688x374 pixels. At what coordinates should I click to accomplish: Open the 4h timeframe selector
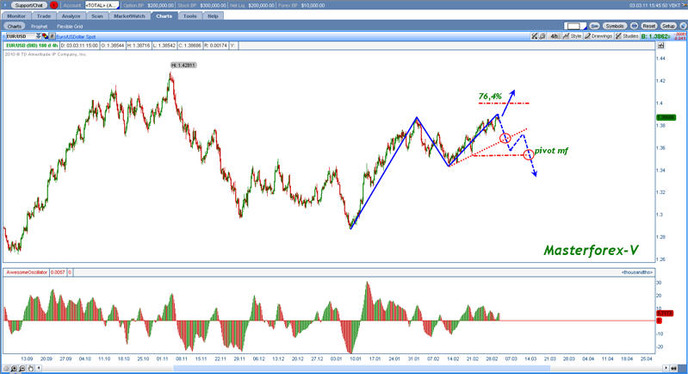555,36
